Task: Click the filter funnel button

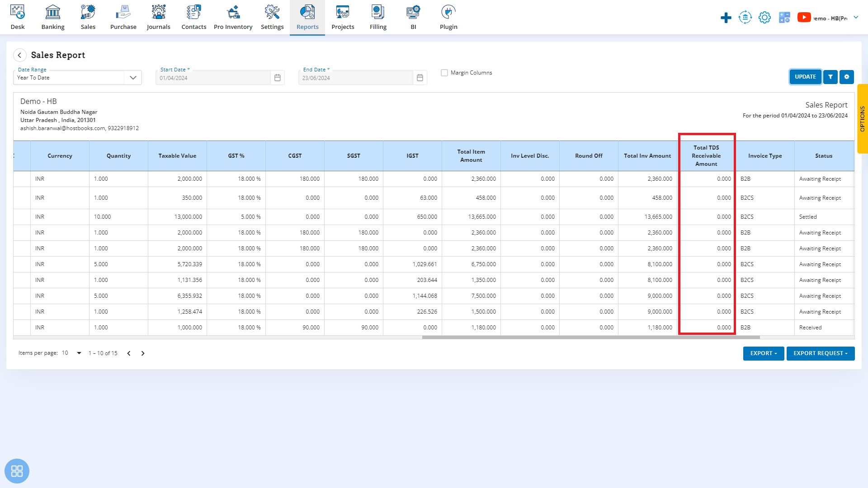Action: (x=830, y=77)
